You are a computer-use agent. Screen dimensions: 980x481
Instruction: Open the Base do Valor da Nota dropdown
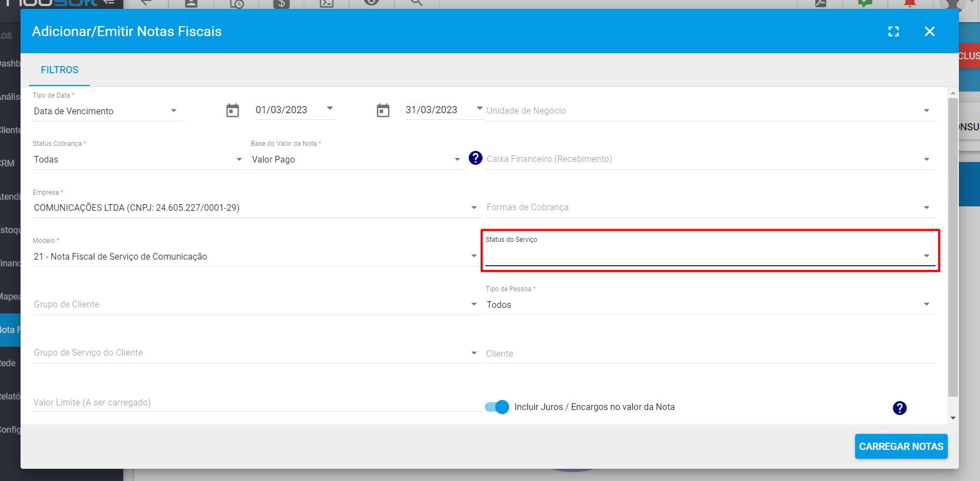coord(357,159)
